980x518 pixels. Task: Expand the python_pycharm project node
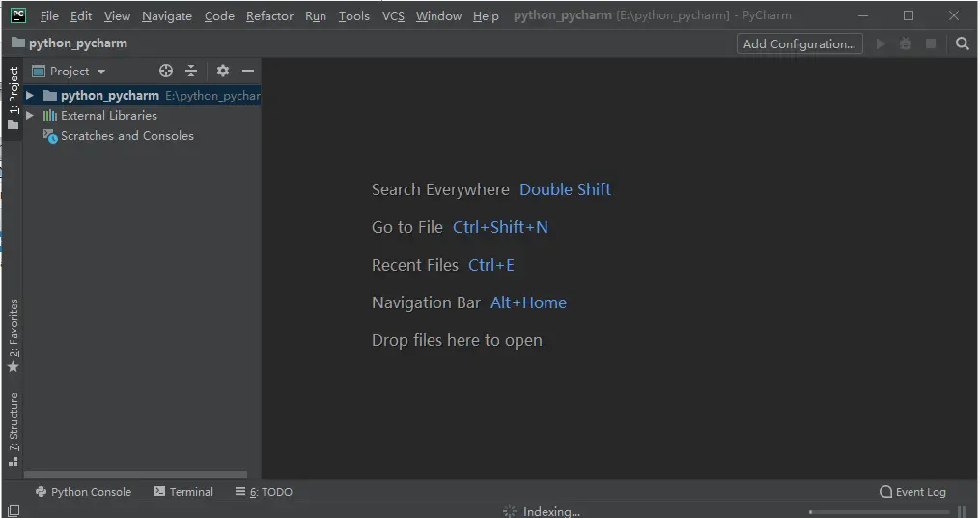29,95
